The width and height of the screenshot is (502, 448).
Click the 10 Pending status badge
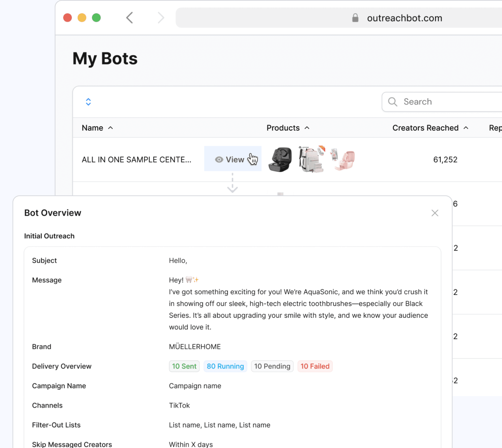pos(272,366)
